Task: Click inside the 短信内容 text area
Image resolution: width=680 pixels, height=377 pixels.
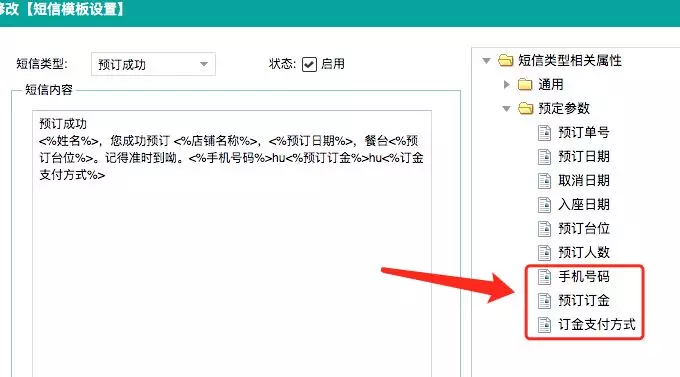Action: pyautogui.click(x=232, y=243)
